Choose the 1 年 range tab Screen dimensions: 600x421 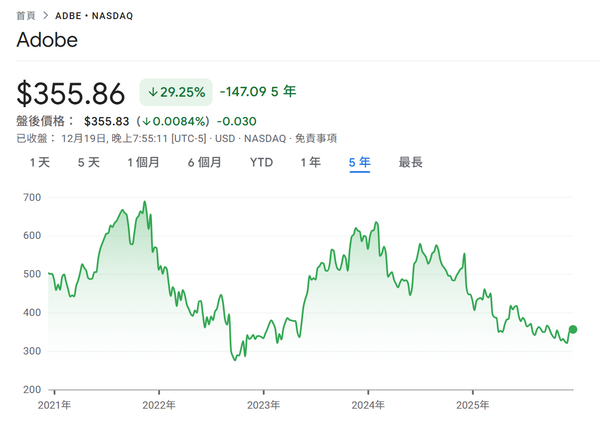pos(311,162)
